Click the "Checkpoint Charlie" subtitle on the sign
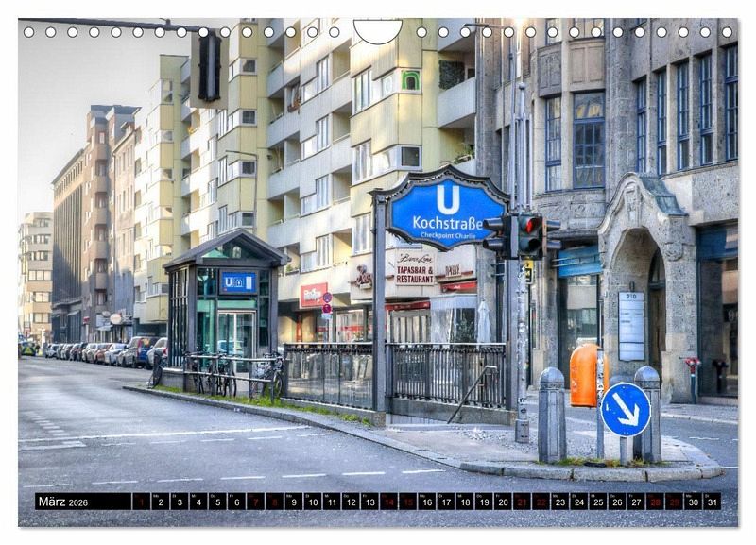The image size is (756, 545). [x=448, y=235]
